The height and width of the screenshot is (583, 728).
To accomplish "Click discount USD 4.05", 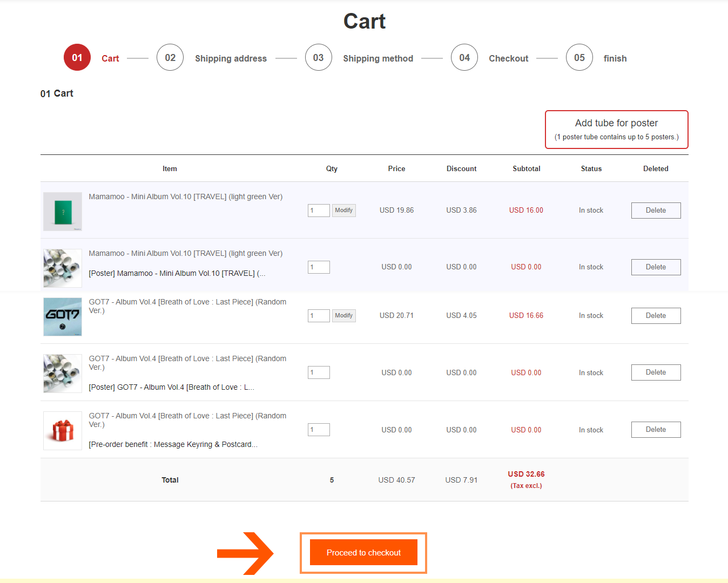I will (x=461, y=315).
